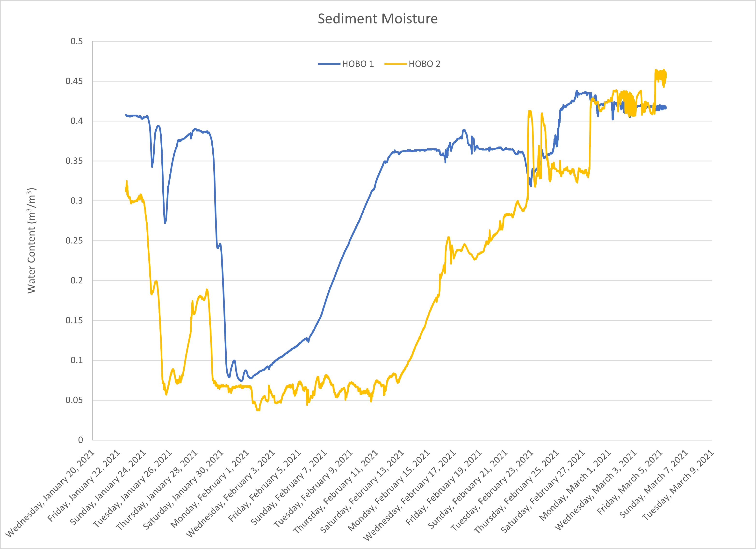756x549 pixels.
Task: Select the HOBO 2 legend label
Action: 424,64
